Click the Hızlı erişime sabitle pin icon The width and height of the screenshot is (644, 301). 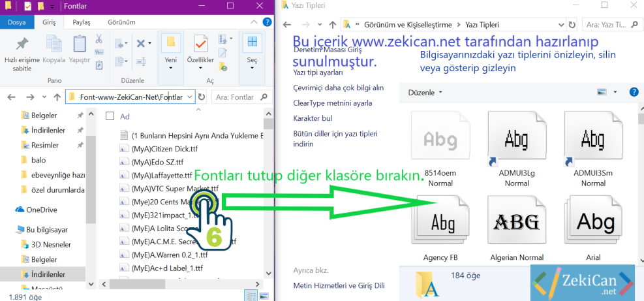tap(22, 44)
